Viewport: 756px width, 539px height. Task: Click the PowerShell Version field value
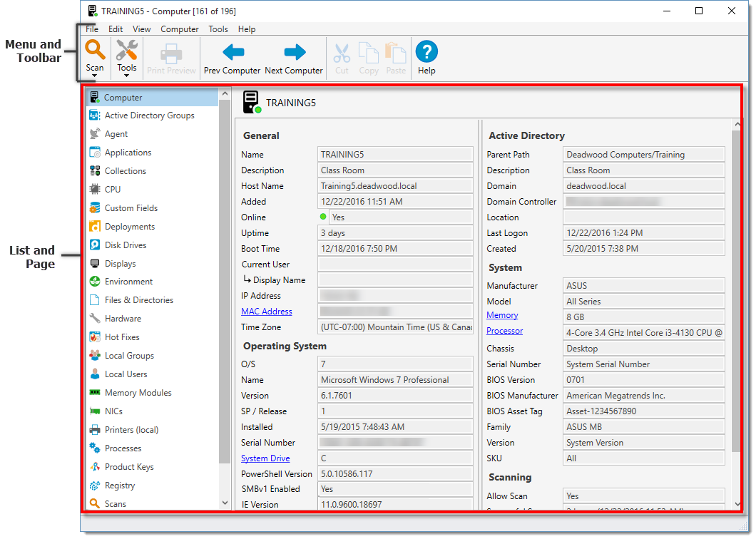(x=395, y=474)
